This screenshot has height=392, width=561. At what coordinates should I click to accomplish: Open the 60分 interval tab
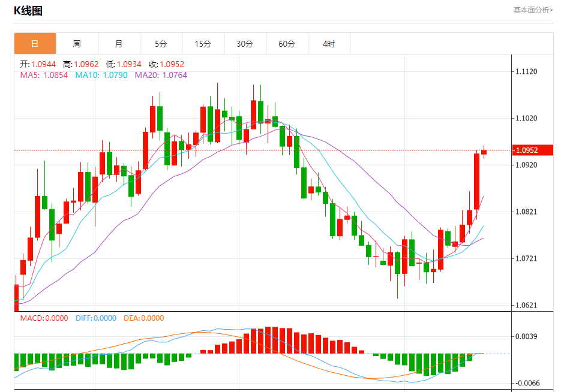click(287, 44)
